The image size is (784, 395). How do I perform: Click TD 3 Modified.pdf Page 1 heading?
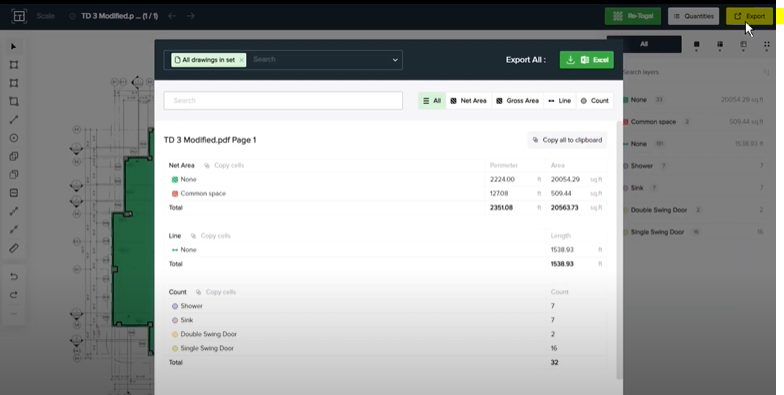pos(210,140)
